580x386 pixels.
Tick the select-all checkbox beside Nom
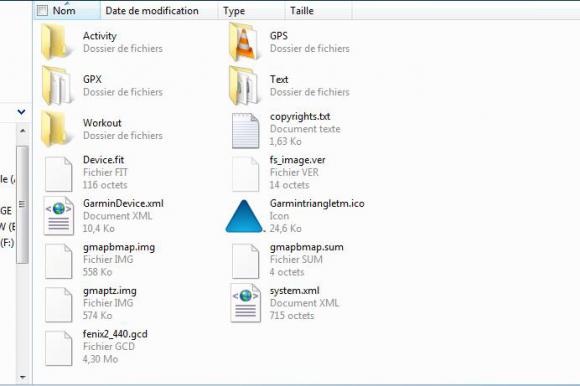(x=43, y=11)
